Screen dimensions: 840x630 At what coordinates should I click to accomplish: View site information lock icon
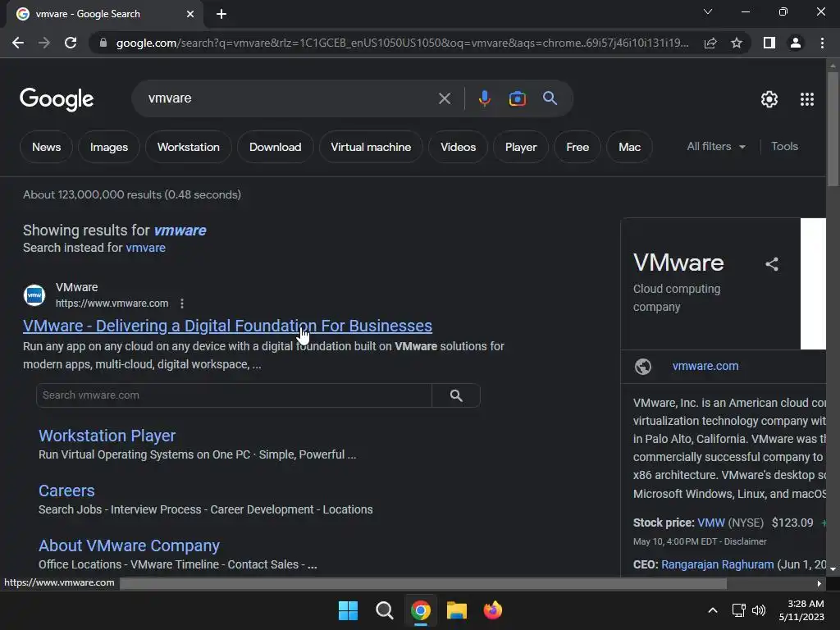(x=103, y=43)
